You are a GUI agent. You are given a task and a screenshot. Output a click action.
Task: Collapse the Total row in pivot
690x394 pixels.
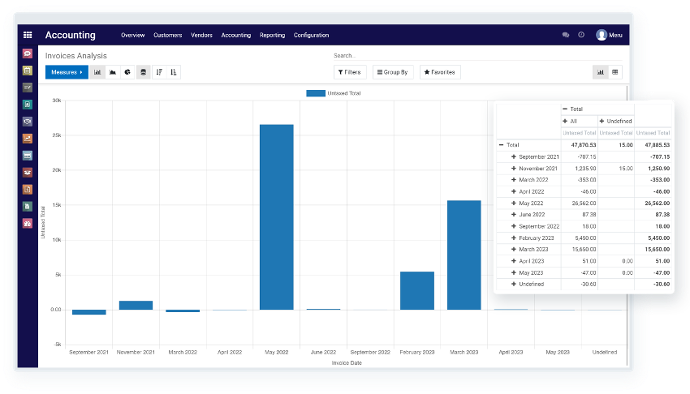tap(501, 145)
